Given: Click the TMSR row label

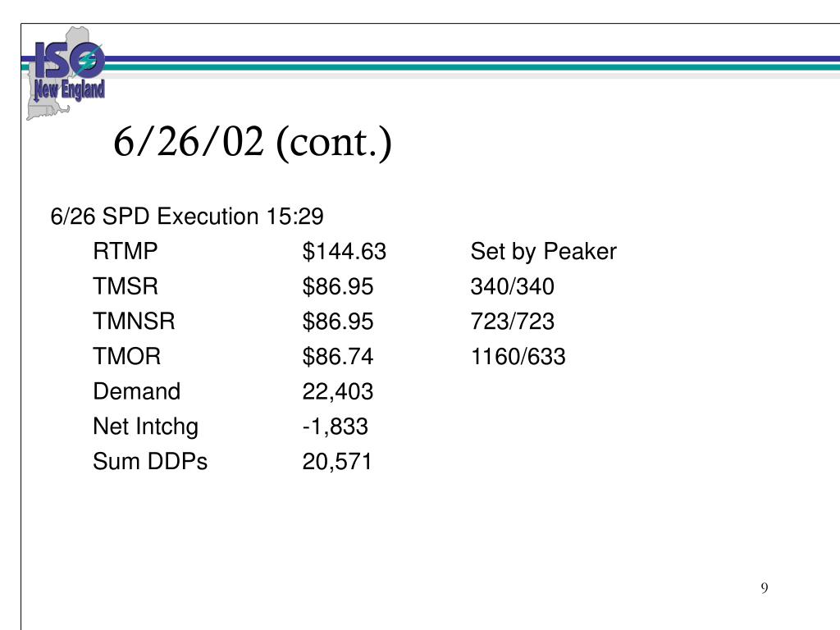Looking at the screenshot, I should 126,286.
